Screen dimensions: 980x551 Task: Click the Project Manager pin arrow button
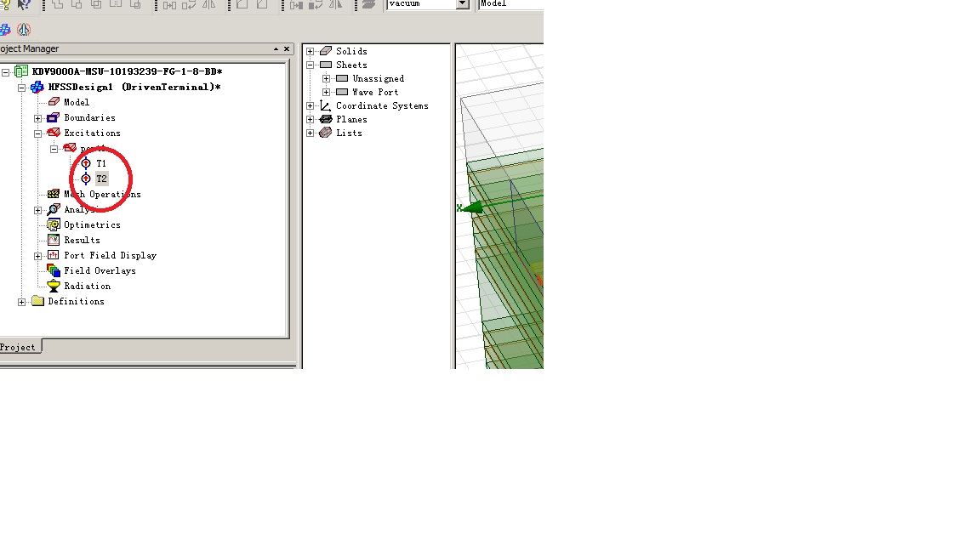click(276, 48)
